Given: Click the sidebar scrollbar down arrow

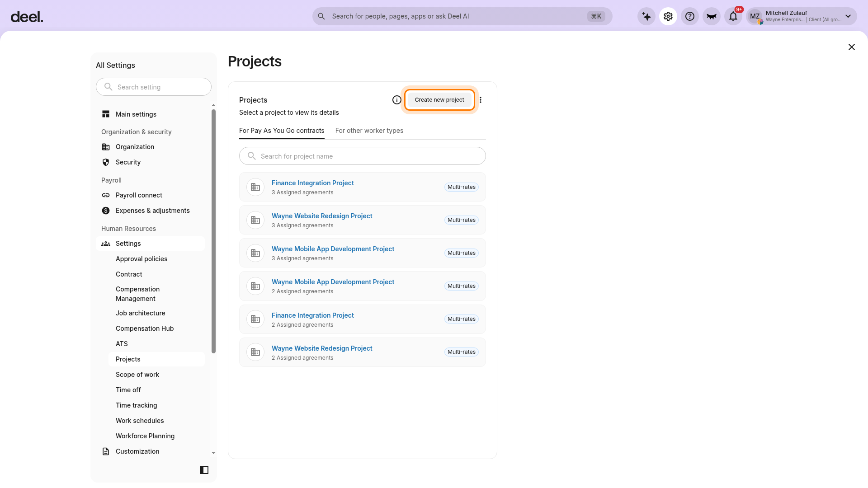Looking at the screenshot, I should pyautogui.click(x=214, y=453).
